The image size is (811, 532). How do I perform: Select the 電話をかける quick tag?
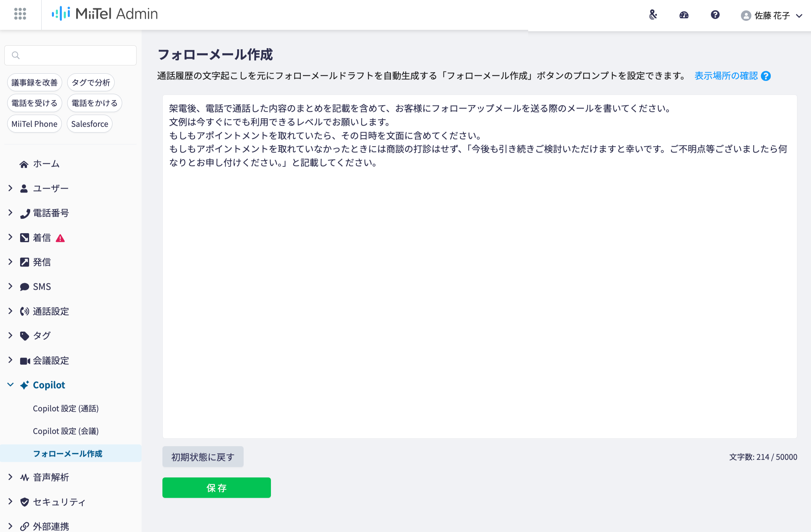tap(95, 103)
